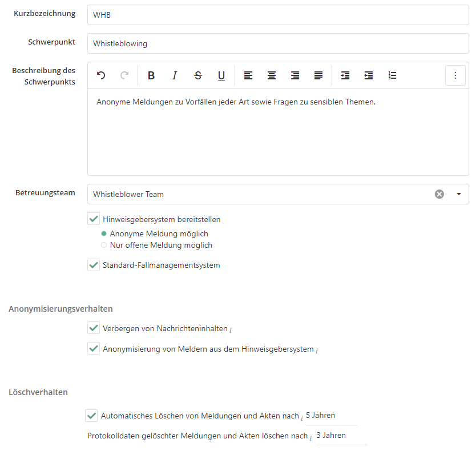Click the Kurzbezeichnung field containing WHB
Screen dimensions: 476x455
point(278,15)
